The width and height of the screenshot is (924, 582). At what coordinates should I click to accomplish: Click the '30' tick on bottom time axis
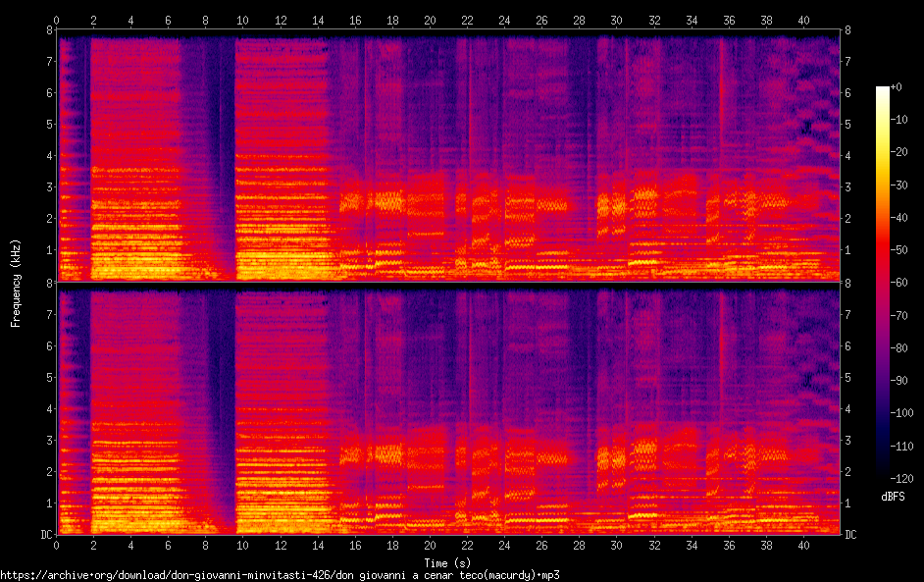click(x=616, y=546)
